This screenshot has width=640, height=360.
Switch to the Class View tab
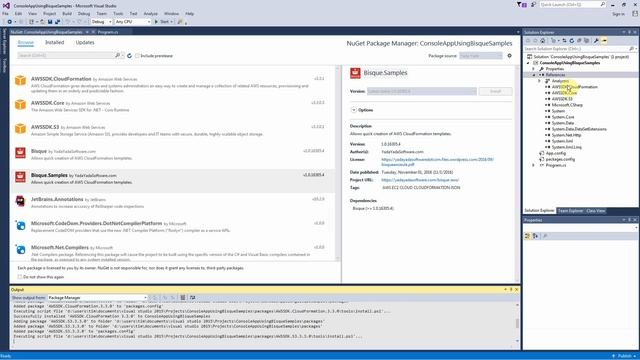click(596, 211)
